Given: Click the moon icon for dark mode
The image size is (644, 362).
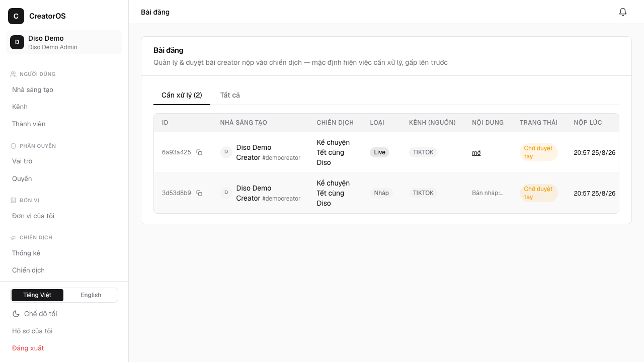Looking at the screenshot, I should pos(16,314).
